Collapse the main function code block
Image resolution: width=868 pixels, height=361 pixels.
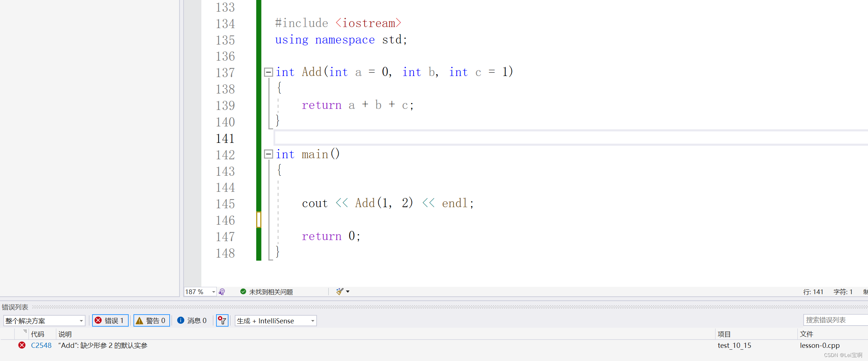269,154
